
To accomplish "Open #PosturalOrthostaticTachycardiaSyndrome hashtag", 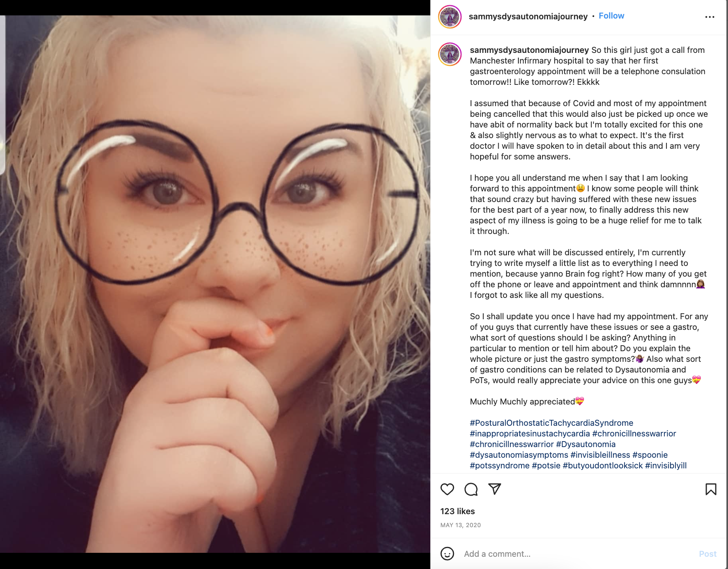I will 551,423.
